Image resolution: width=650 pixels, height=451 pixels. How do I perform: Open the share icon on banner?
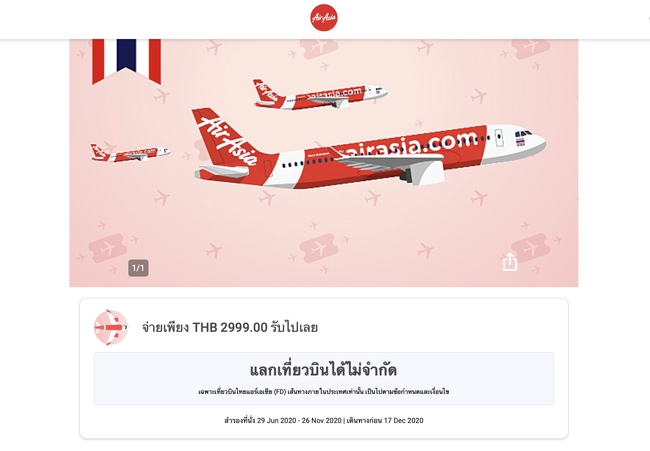click(x=510, y=262)
